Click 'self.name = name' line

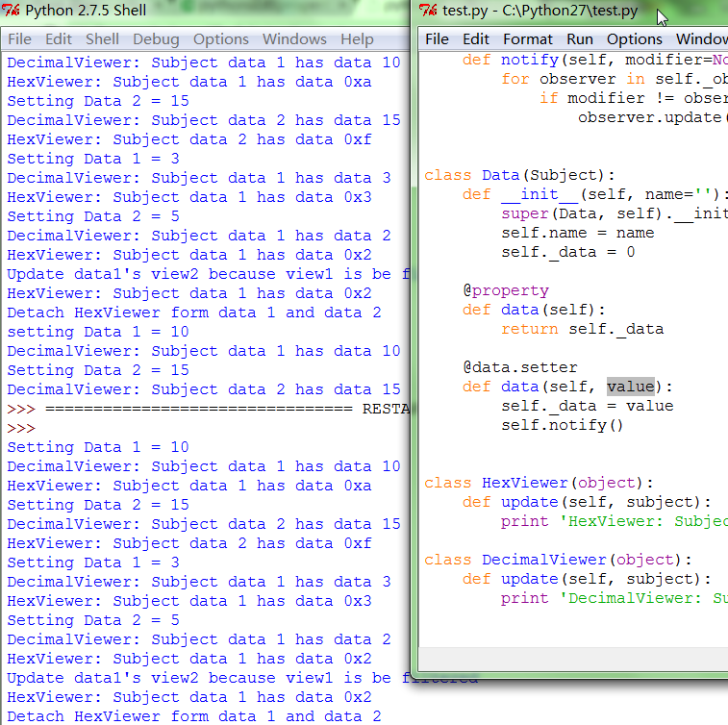(x=578, y=233)
